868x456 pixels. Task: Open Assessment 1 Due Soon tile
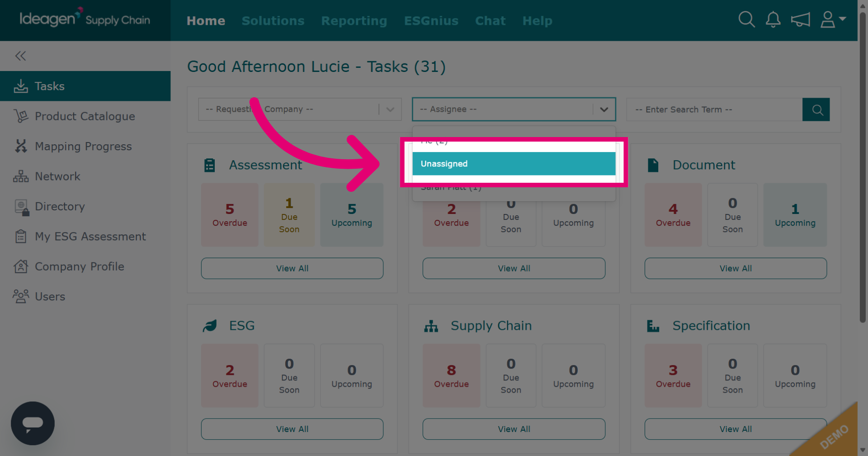click(289, 215)
